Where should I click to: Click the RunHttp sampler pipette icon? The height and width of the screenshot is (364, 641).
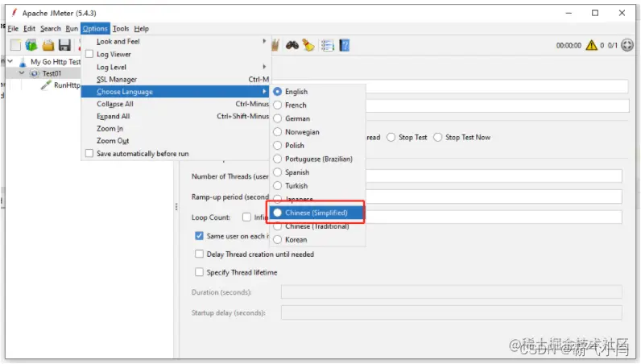pyautogui.click(x=46, y=85)
